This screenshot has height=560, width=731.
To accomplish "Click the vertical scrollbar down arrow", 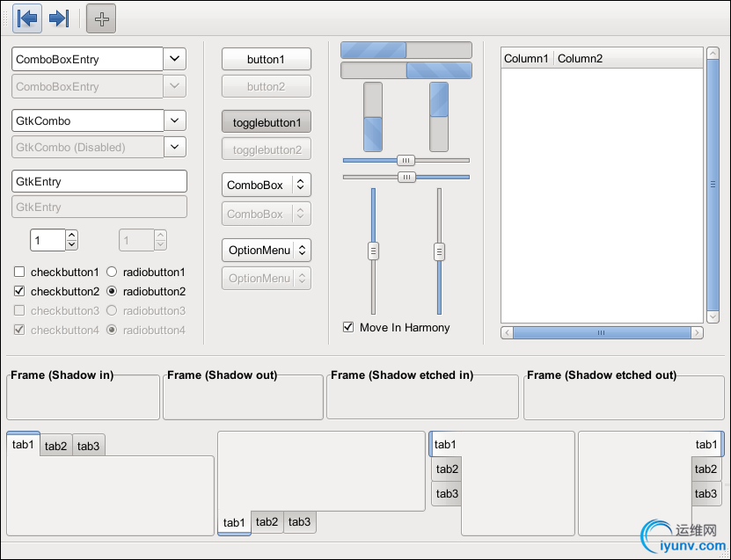I will [x=713, y=316].
